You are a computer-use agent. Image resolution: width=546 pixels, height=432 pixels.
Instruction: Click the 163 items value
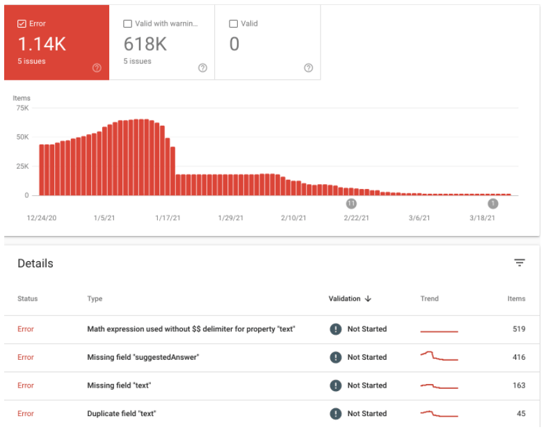pos(519,385)
